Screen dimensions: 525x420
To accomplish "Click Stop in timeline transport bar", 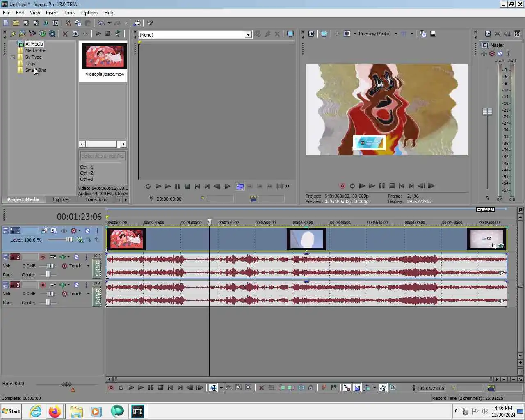I will coord(161,388).
